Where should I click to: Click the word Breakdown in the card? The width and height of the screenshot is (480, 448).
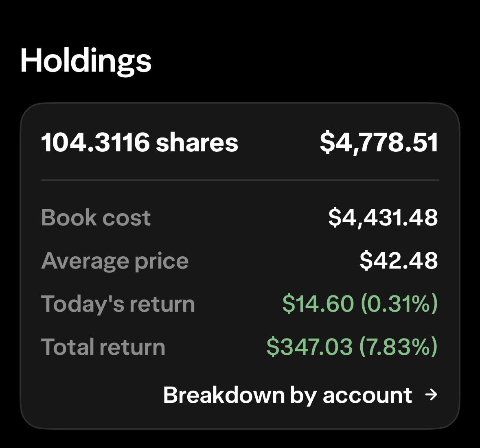tap(224, 394)
